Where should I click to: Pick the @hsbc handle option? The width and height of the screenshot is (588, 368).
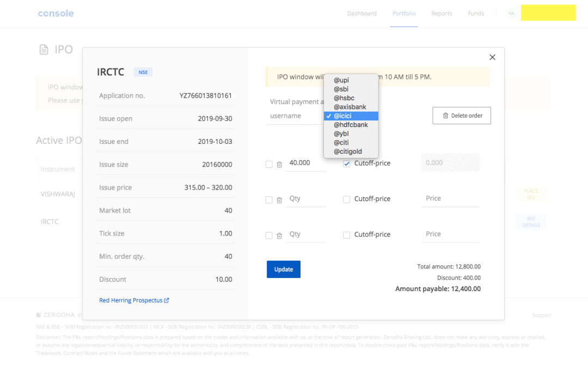(351, 98)
